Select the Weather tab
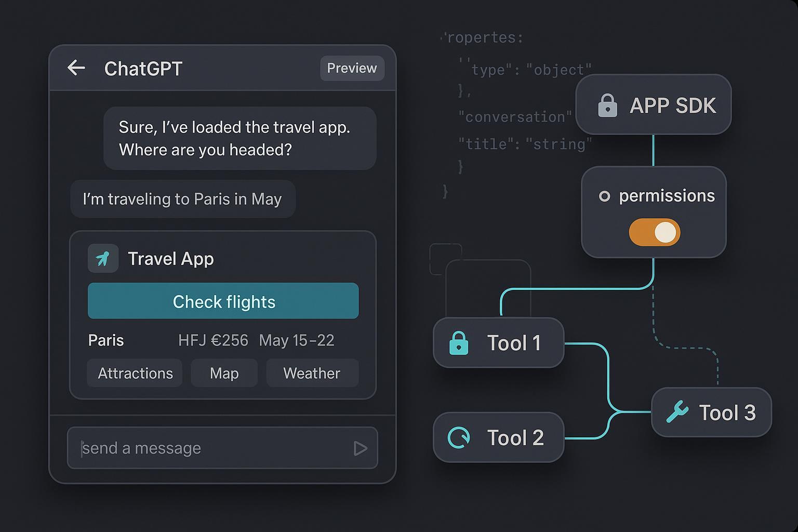This screenshot has width=798, height=532. 312,373
